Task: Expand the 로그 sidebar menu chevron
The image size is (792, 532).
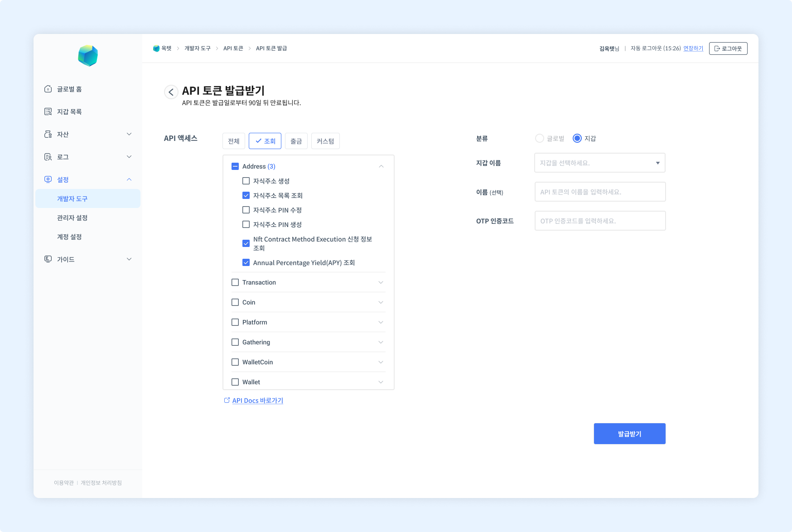Action: (129, 157)
